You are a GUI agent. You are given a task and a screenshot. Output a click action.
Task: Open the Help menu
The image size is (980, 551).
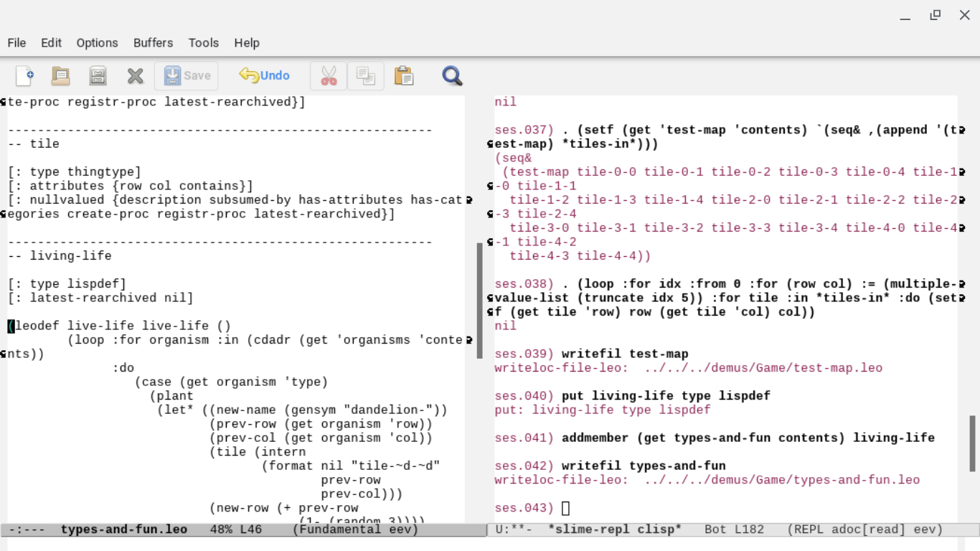coord(246,43)
